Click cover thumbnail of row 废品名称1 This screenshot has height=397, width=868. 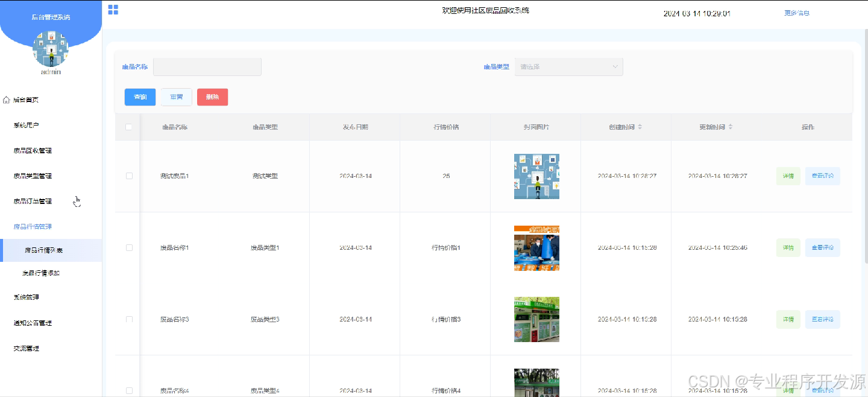pos(536,248)
